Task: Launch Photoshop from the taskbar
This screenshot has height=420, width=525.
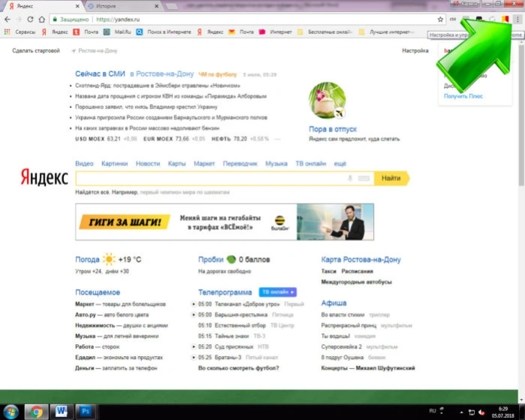Action: point(86,411)
